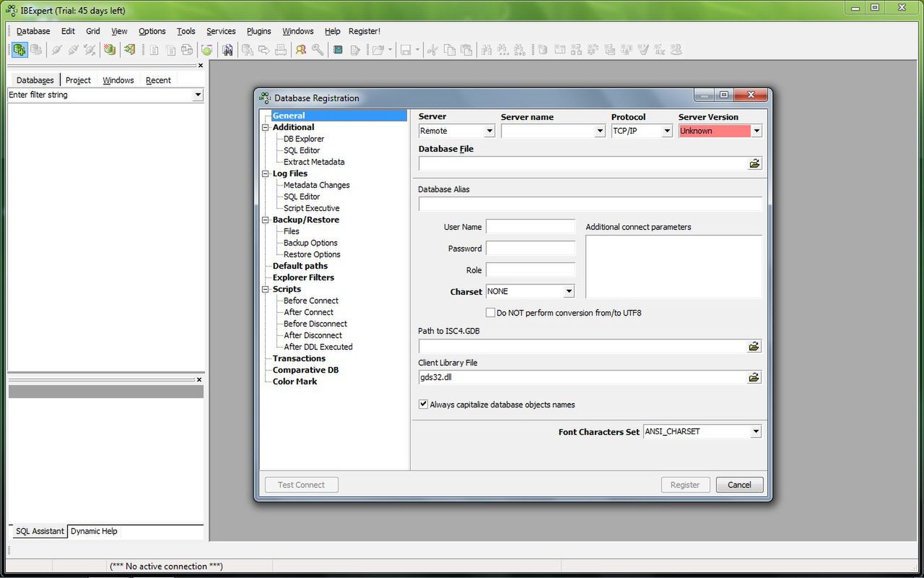Image resolution: width=924 pixels, height=578 pixels.
Task: Click the Test Connect button
Action: pos(302,485)
